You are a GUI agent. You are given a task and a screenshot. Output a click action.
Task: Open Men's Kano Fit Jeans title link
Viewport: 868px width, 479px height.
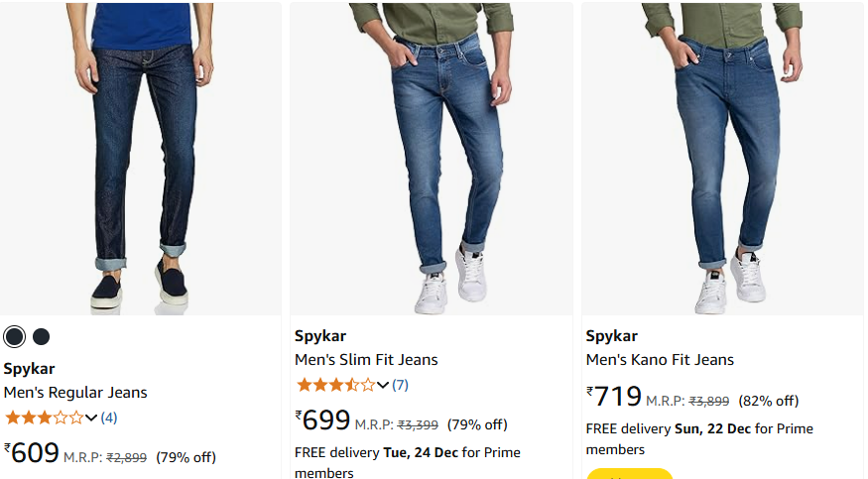660,360
